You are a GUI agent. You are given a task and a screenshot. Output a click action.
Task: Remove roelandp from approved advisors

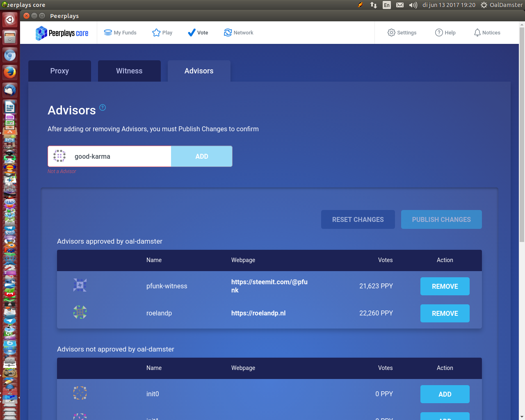pos(445,313)
